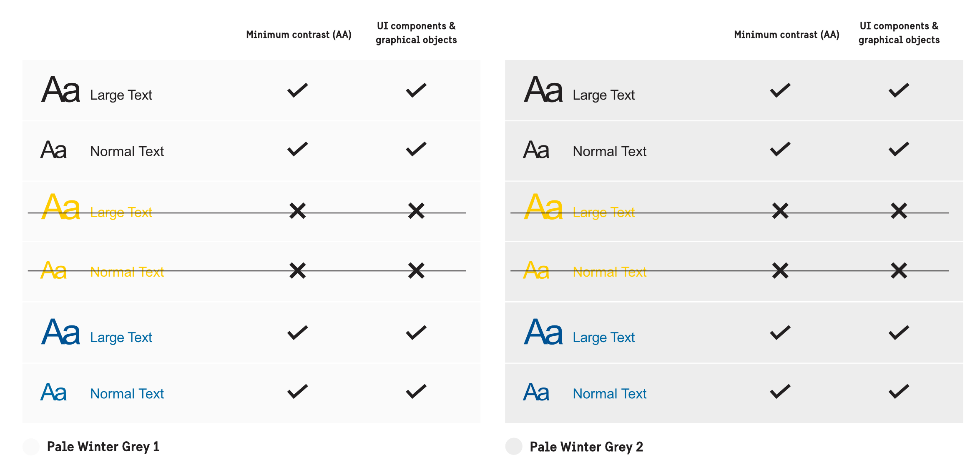Click the Pale Winter Grey 1 color swatch circle
Image resolution: width=980 pixels, height=475 pixels.
tap(31, 447)
